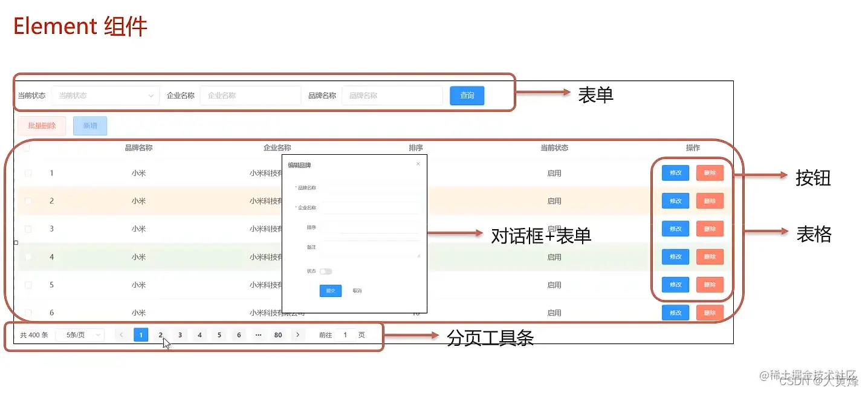Cancel the dialog with 取消
The height and width of the screenshot is (393, 868).
(x=357, y=290)
